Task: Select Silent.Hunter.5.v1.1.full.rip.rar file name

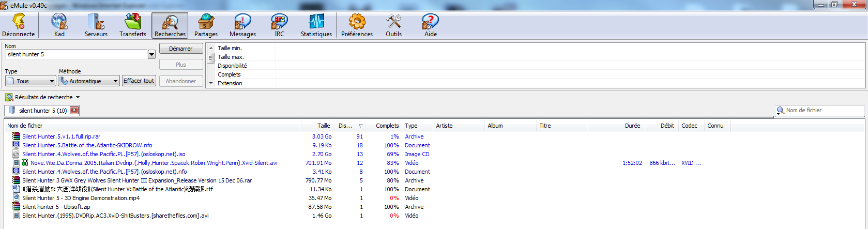Action: click(61, 136)
